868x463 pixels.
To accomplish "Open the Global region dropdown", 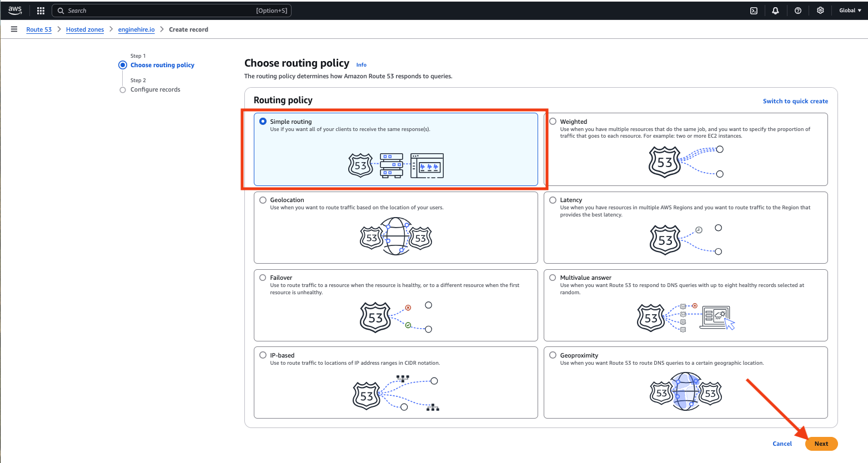I will click(850, 11).
